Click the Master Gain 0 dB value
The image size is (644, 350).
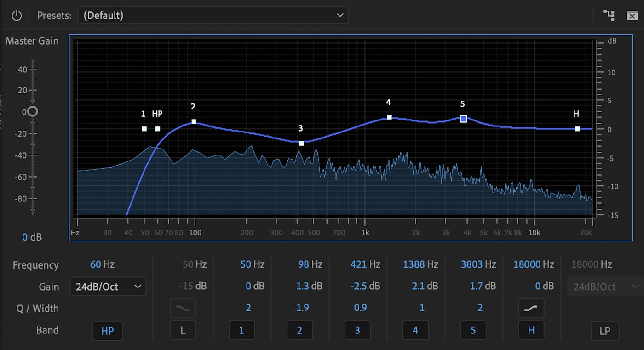click(32, 237)
